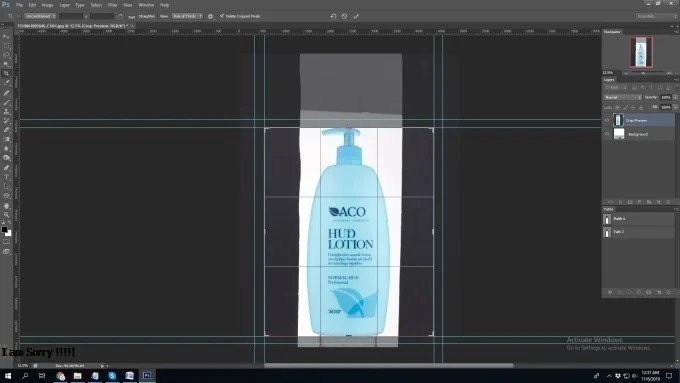The width and height of the screenshot is (680, 383).
Task: Click the crop width input field
Action: coord(71,16)
